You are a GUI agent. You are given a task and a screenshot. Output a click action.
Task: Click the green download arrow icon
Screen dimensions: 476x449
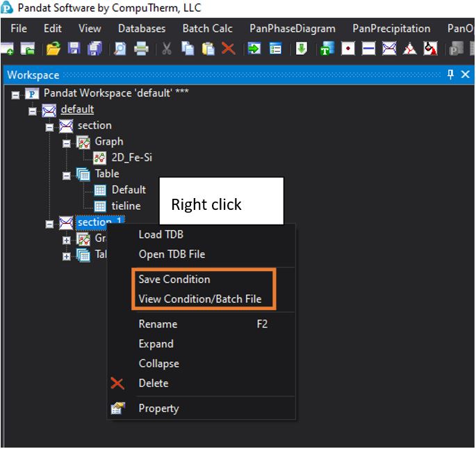302,49
